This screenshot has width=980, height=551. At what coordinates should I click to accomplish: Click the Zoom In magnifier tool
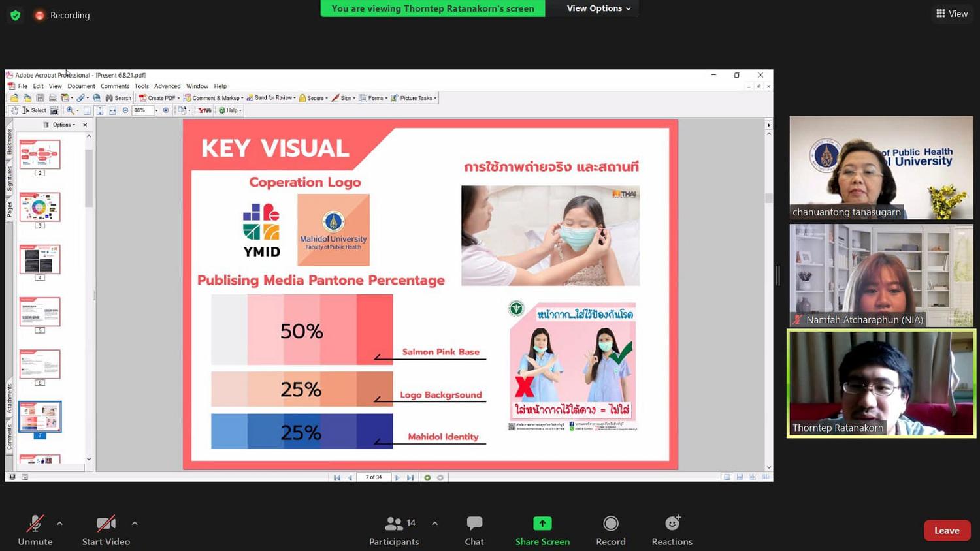click(70, 110)
